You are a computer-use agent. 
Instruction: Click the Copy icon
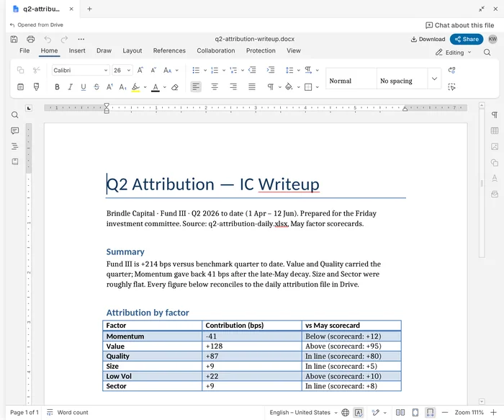point(20,70)
